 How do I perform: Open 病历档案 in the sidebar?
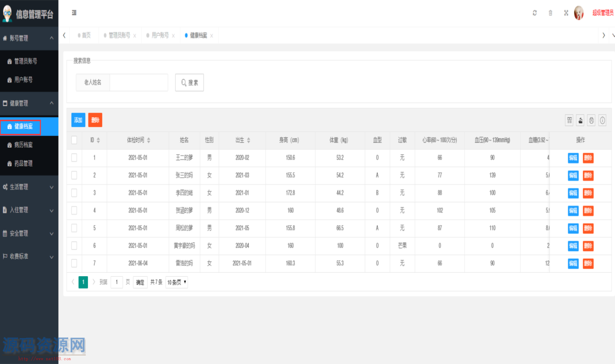(23, 145)
